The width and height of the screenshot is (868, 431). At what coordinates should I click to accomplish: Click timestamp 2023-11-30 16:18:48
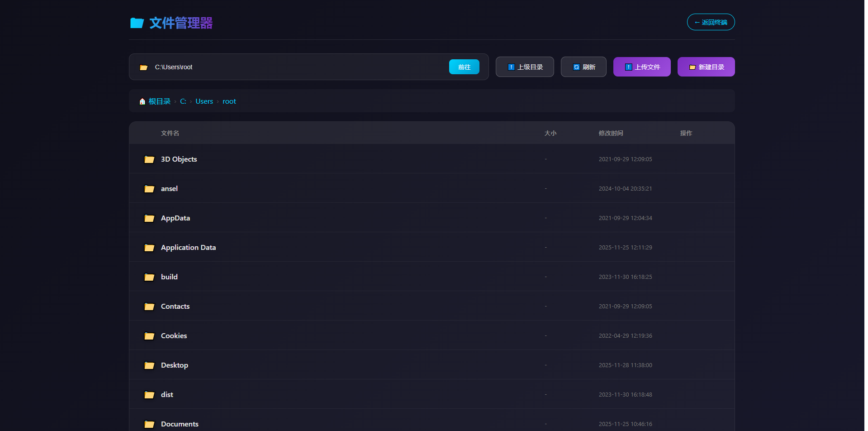[x=626, y=395]
